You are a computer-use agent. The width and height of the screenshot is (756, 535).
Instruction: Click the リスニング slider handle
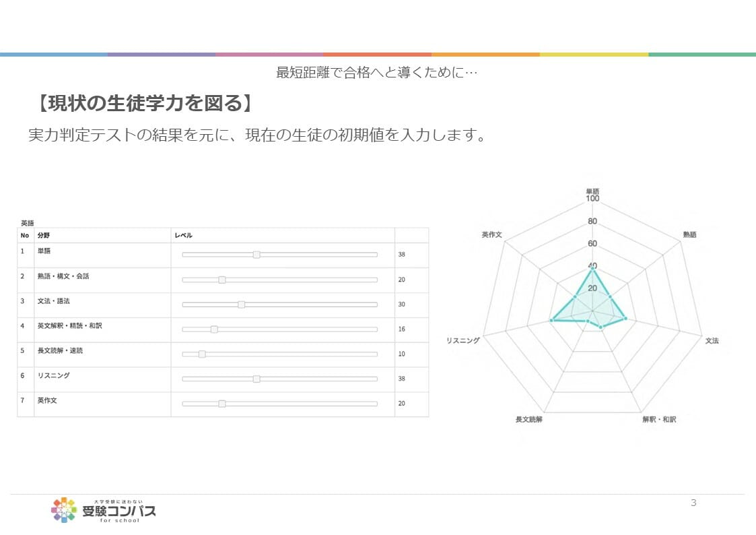(x=256, y=379)
